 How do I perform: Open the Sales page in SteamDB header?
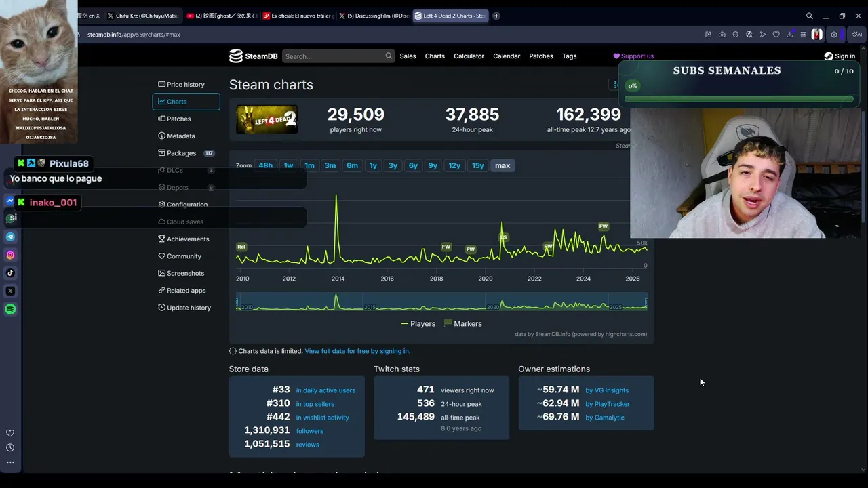pyautogui.click(x=408, y=56)
